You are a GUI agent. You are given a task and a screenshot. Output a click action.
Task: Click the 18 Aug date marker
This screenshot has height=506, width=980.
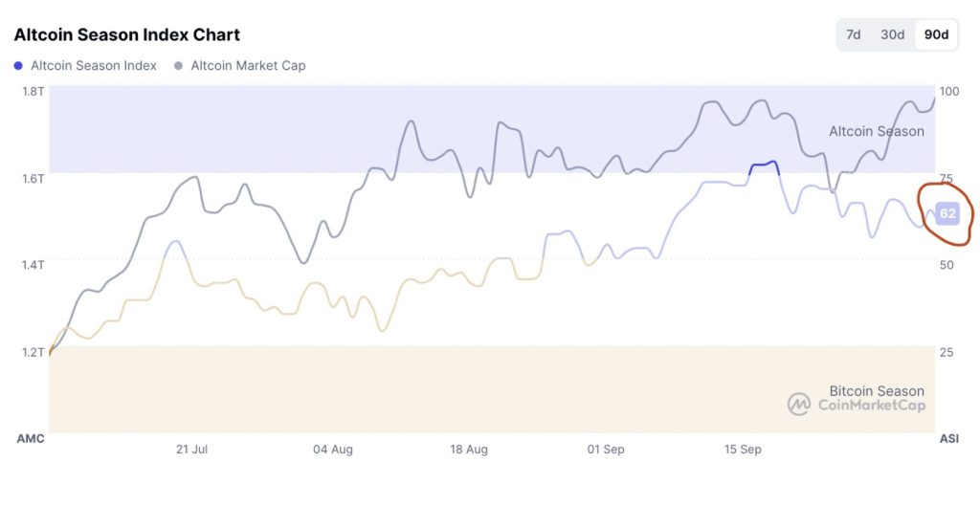(469, 449)
